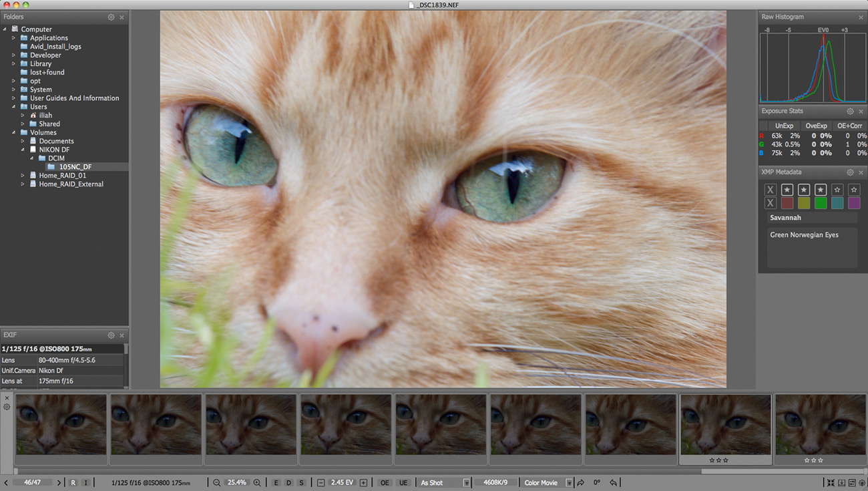Viewport: 868px width, 491px height.
Task: Toggle the R RAW display mode button
Action: 73,482
